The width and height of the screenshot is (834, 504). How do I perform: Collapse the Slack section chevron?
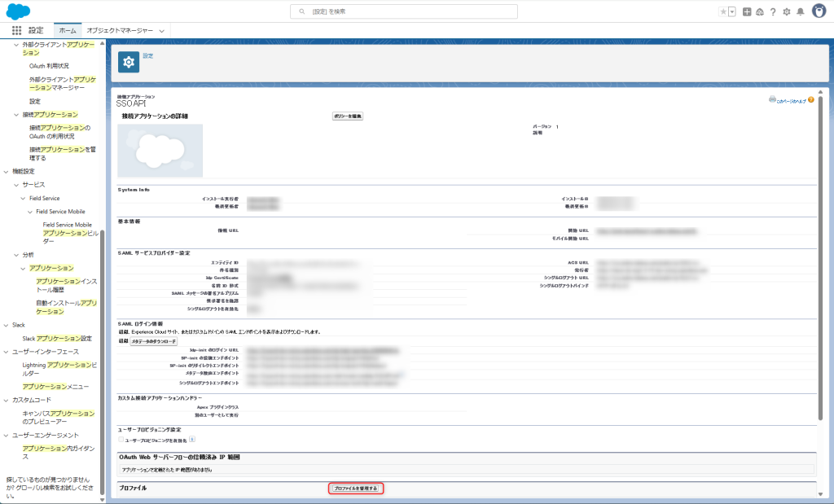click(7, 325)
